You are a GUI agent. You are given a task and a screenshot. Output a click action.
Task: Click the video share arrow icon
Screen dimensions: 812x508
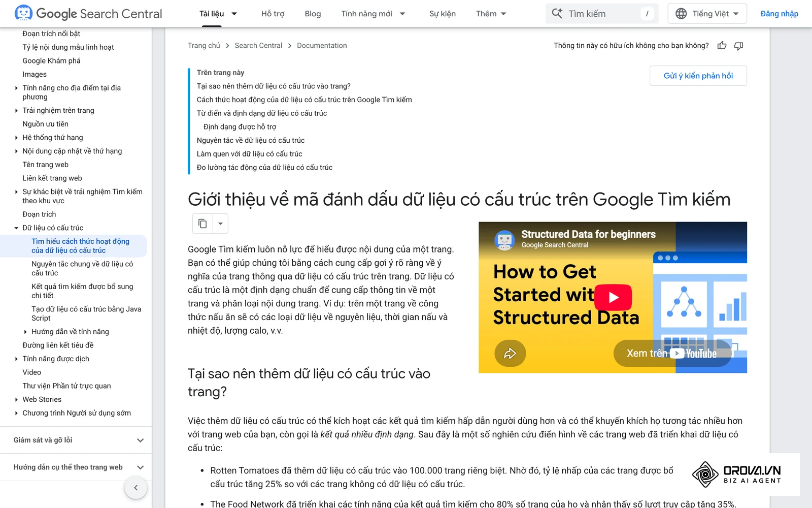click(510, 353)
